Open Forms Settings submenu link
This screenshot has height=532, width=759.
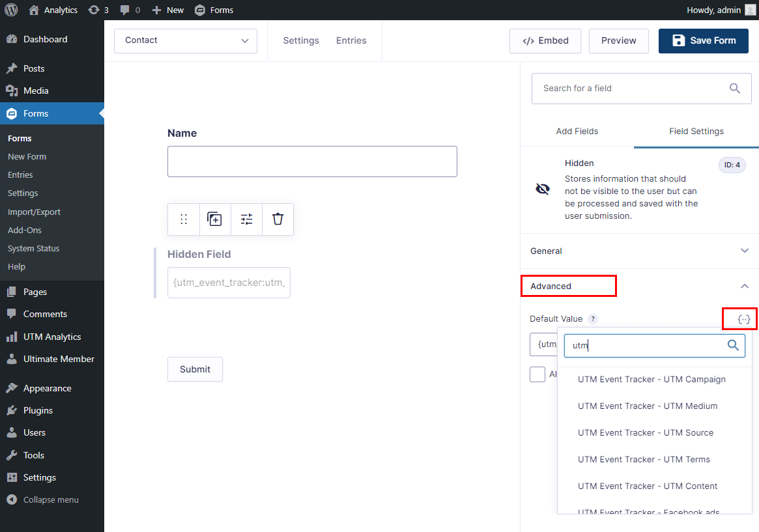point(23,193)
